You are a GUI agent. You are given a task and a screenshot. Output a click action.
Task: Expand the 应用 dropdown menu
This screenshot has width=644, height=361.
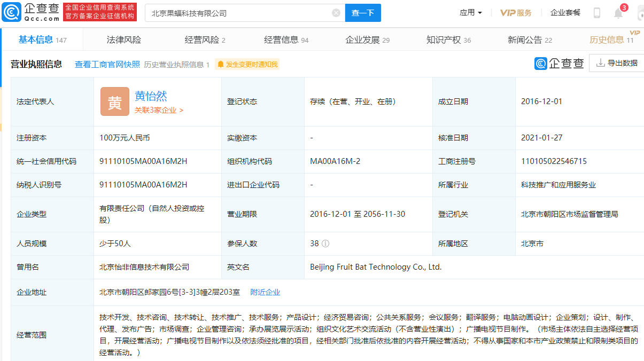click(471, 12)
